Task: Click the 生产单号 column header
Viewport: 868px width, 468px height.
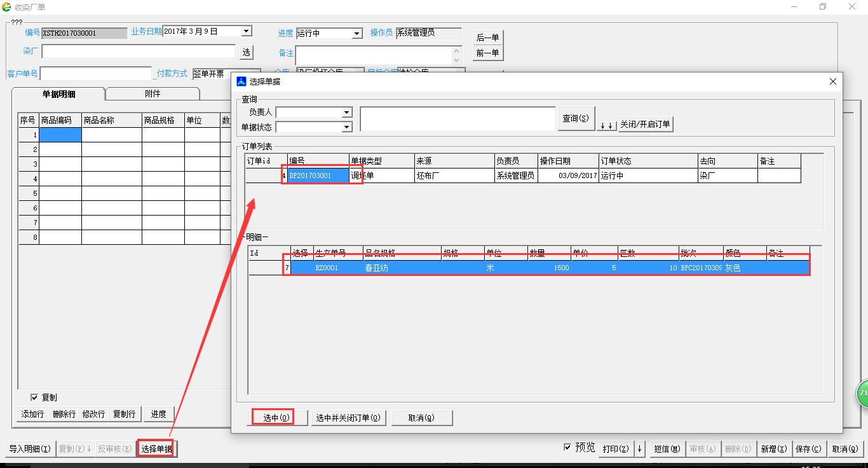Action: 338,252
